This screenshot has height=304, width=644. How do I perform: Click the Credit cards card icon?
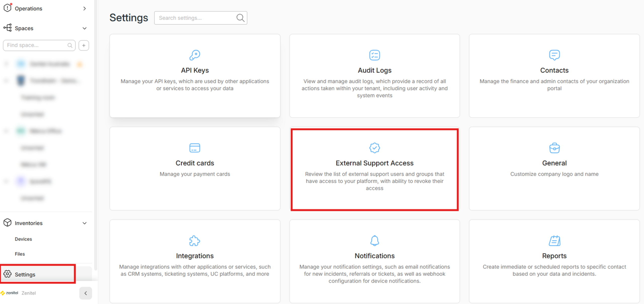click(195, 148)
